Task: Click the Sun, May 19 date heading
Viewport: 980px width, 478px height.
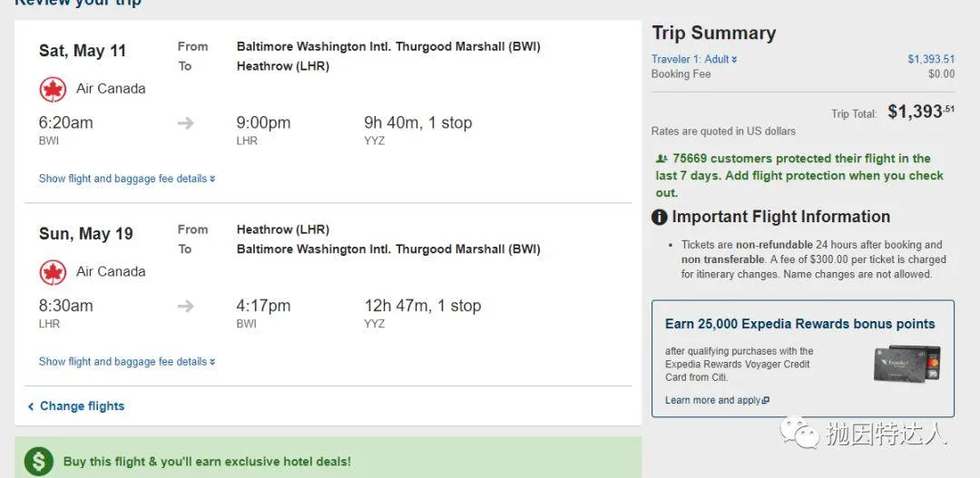Action: click(85, 234)
